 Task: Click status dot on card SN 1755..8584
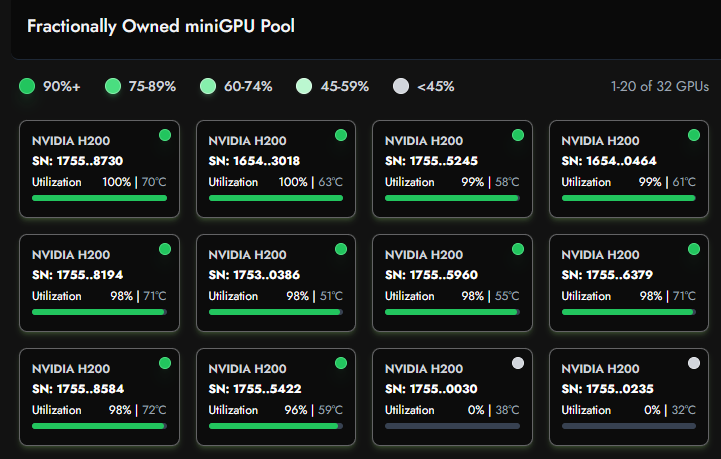[165, 363]
